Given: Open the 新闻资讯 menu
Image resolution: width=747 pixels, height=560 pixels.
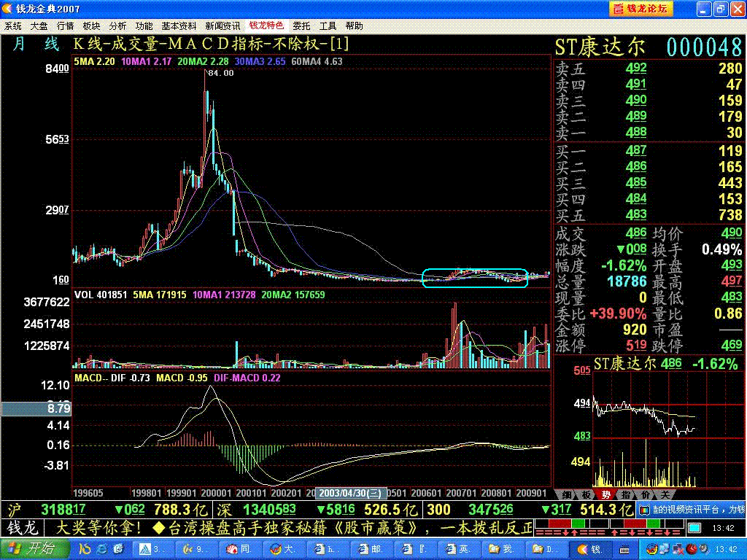Looking at the screenshot, I should tap(222, 26).
